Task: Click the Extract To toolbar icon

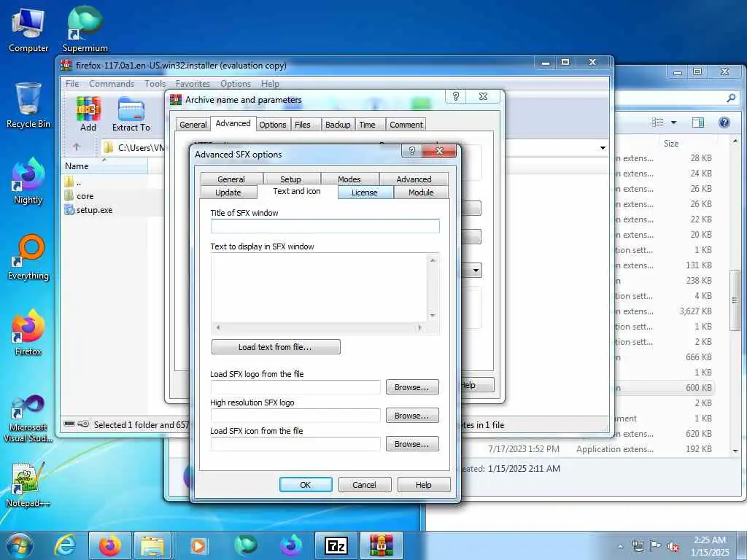Action: tap(131, 114)
